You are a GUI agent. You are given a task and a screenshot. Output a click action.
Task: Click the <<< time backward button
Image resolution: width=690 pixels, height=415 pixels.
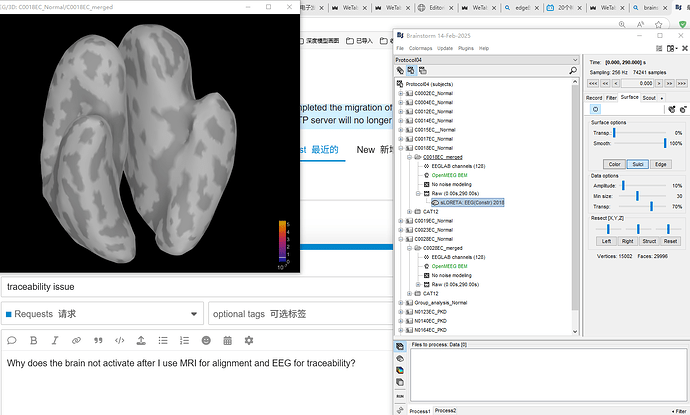593,83
